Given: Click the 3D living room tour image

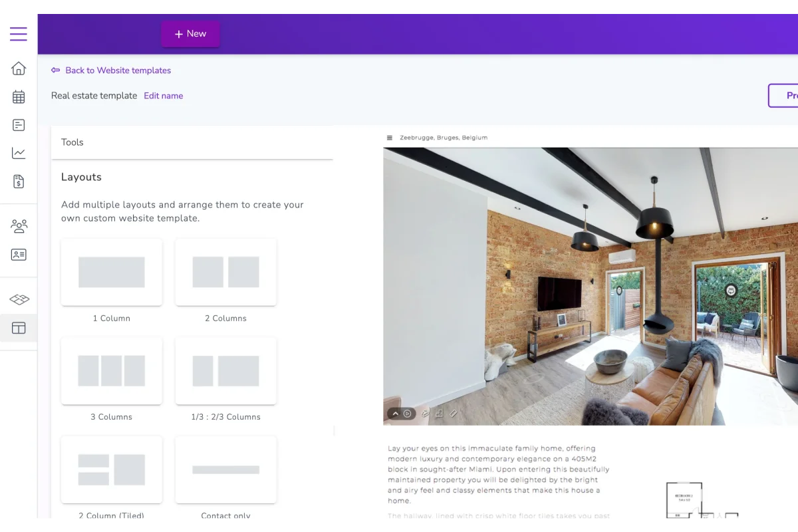Looking at the screenshot, I should point(591,286).
